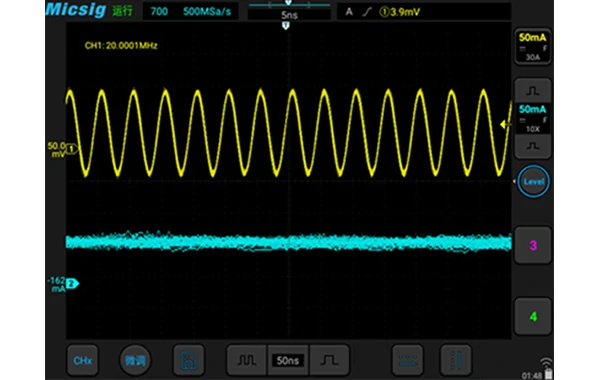The height and width of the screenshot is (380, 600).
Task: Tap the yellow channel 1 ground marker
Action: point(72,148)
